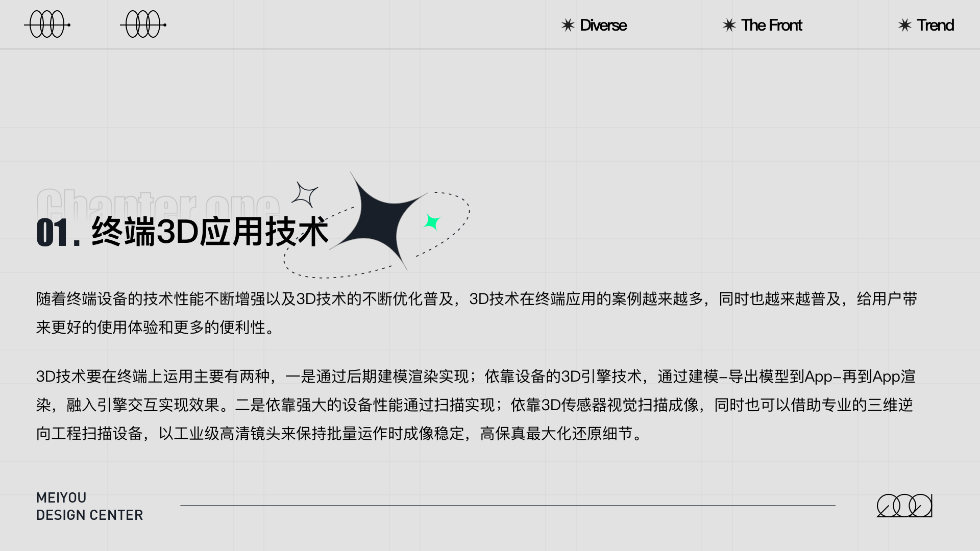980x551 pixels.
Task: Click the overlapping circles logo at bottom-right
Action: (904, 506)
